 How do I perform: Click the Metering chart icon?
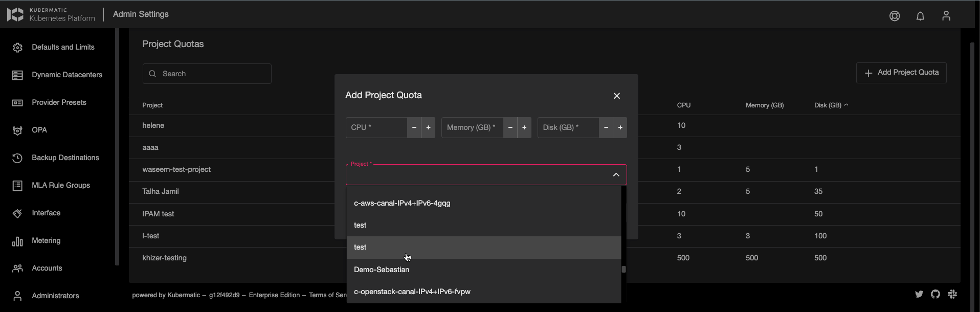[x=17, y=241]
